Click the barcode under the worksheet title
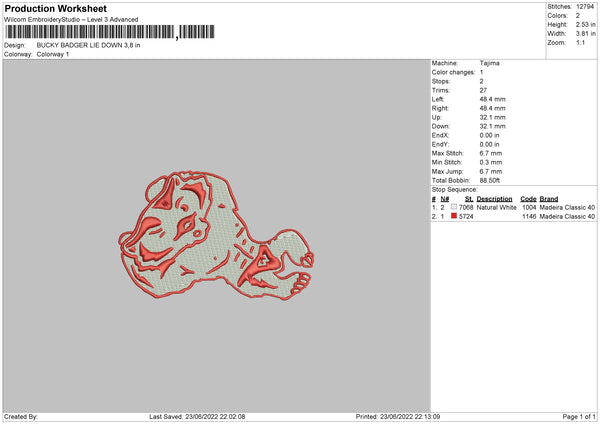 click(110, 32)
